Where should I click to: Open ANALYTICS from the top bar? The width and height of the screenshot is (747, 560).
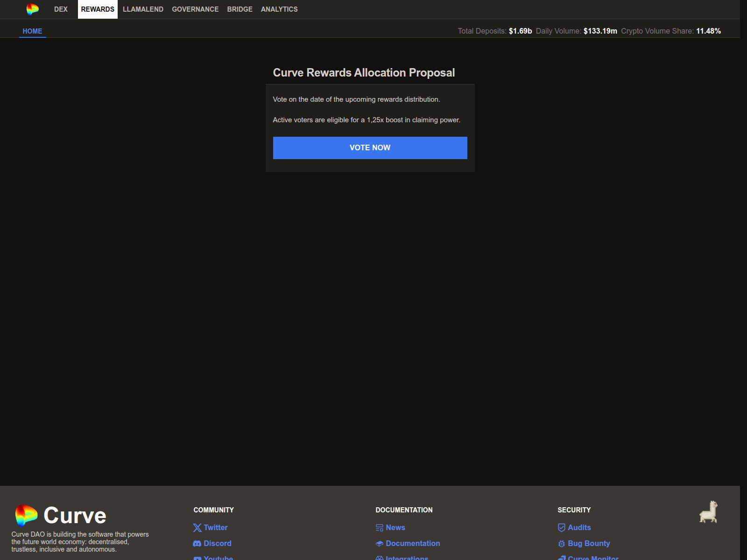point(279,9)
